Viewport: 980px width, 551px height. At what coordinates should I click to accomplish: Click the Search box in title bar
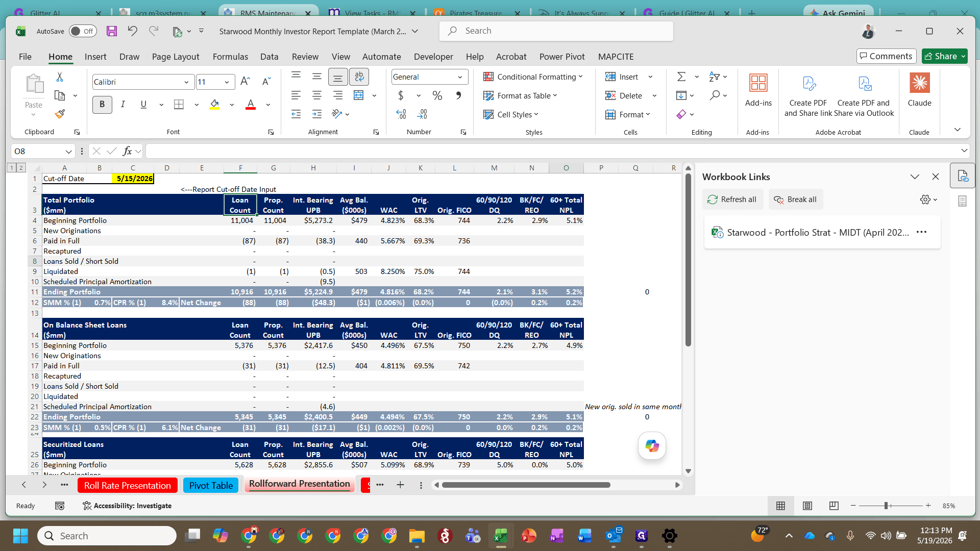(x=556, y=31)
